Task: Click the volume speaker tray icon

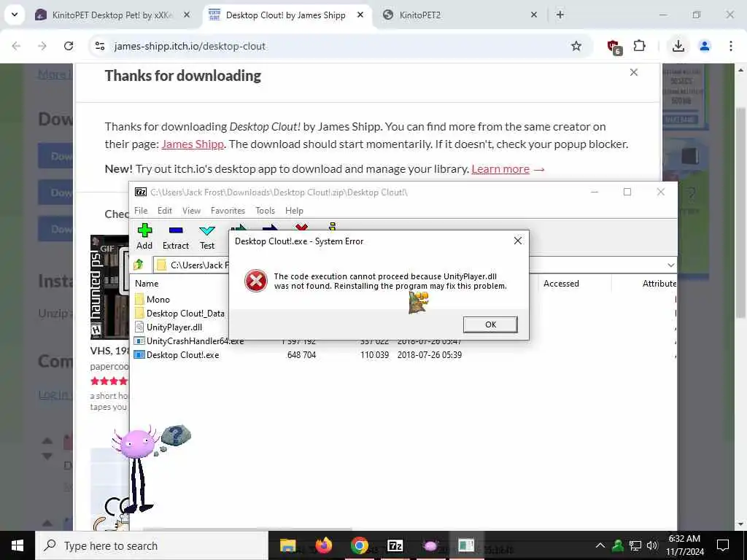Action: [652, 545]
